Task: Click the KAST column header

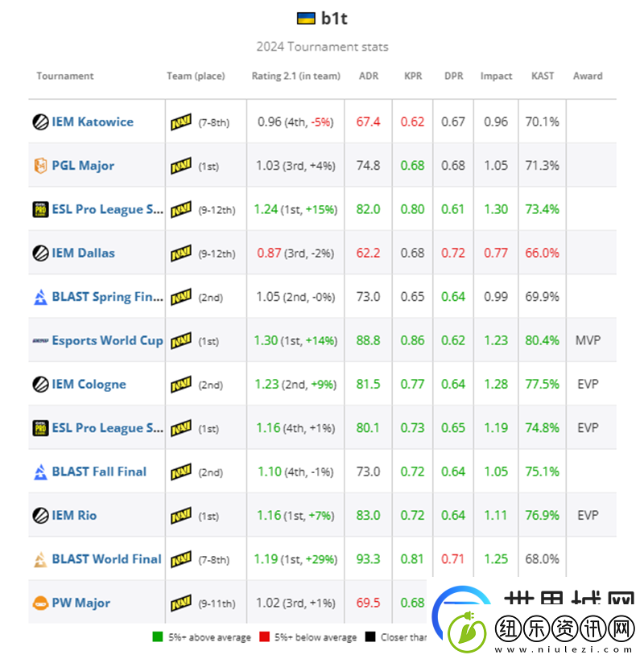Action: (543, 76)
